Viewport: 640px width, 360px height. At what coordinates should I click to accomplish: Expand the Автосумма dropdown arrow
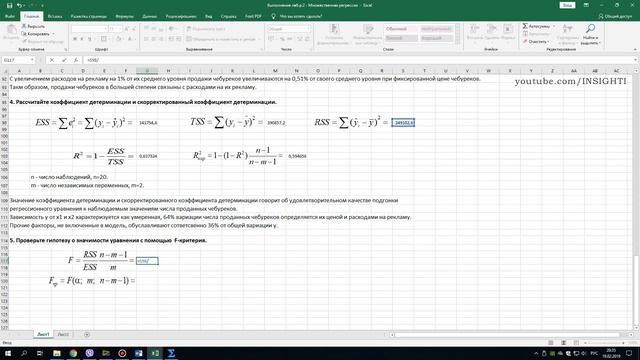(x=554, y=26)
